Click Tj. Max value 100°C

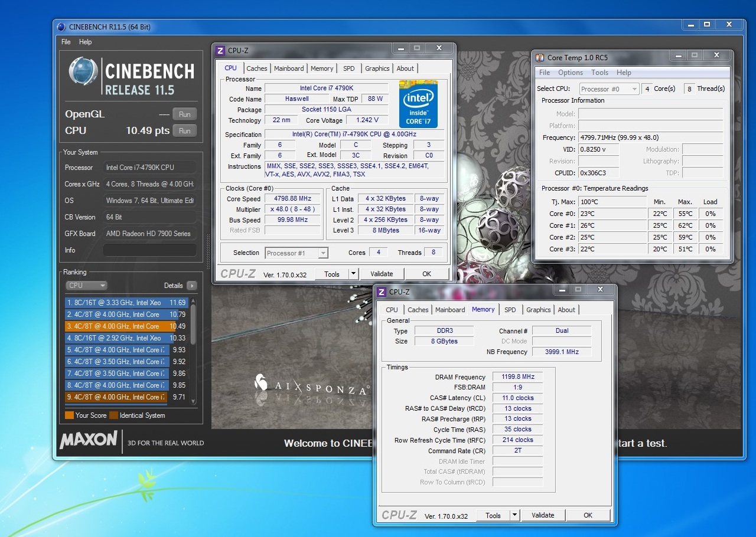[x=612, y=202]
